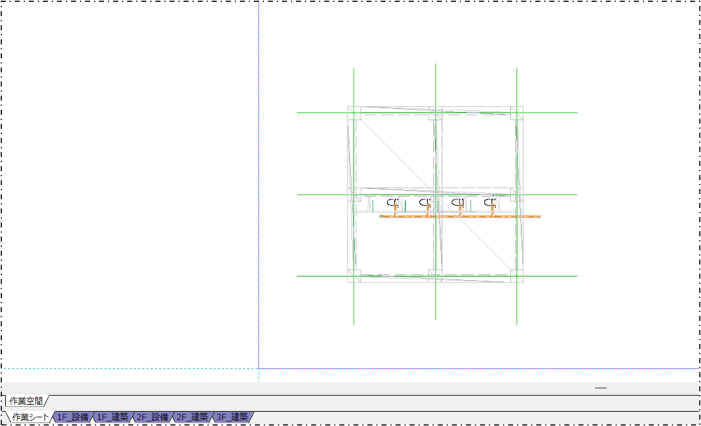
Task: Select the 作業シート tab
Action: 30,417
